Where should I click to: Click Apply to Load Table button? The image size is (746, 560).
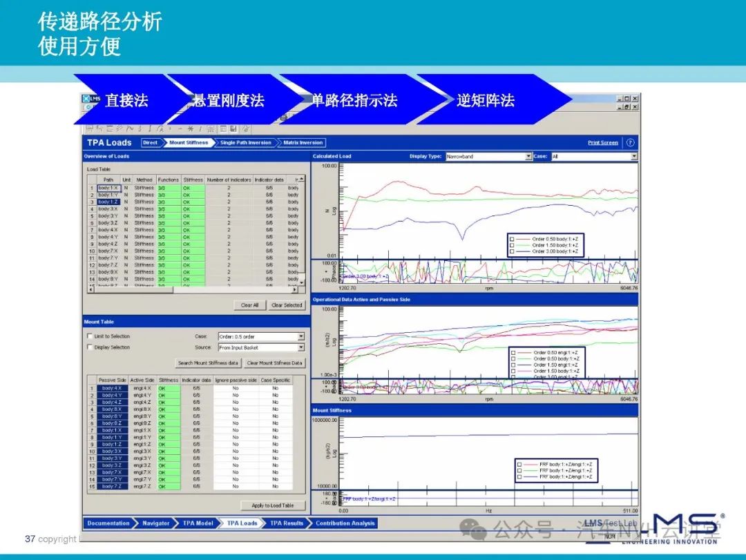tap(273, 505)
